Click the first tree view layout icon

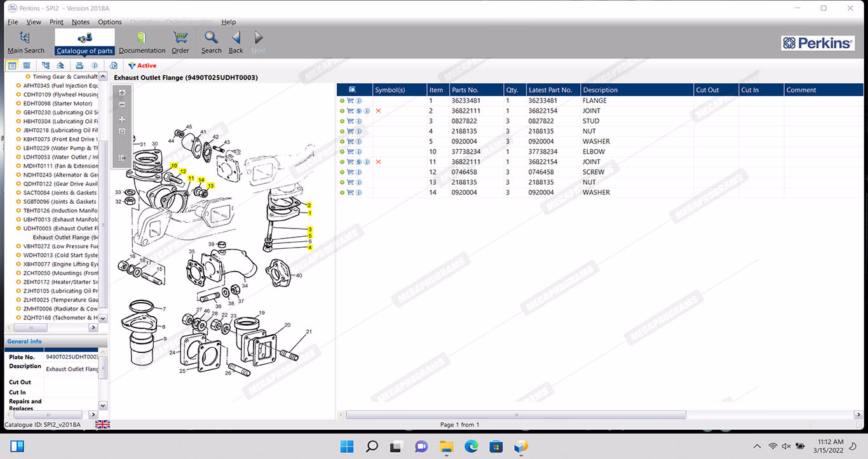[x=12, y=65]
